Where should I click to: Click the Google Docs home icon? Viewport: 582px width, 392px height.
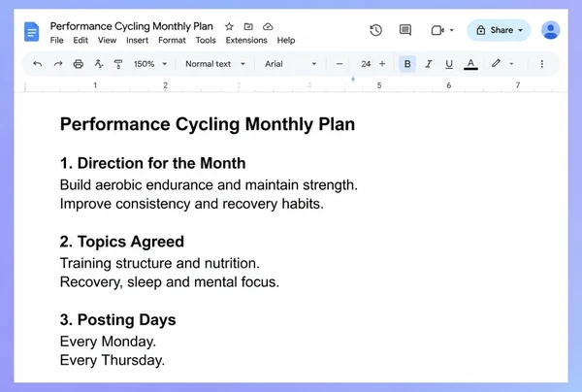click(x=32, y=32)
